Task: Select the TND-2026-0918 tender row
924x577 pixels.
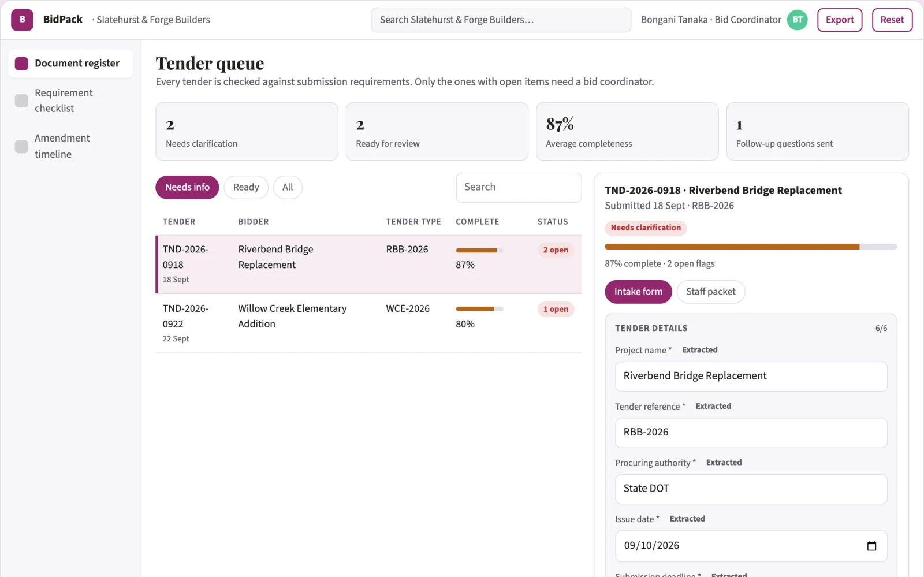Action: click(368, 265)
